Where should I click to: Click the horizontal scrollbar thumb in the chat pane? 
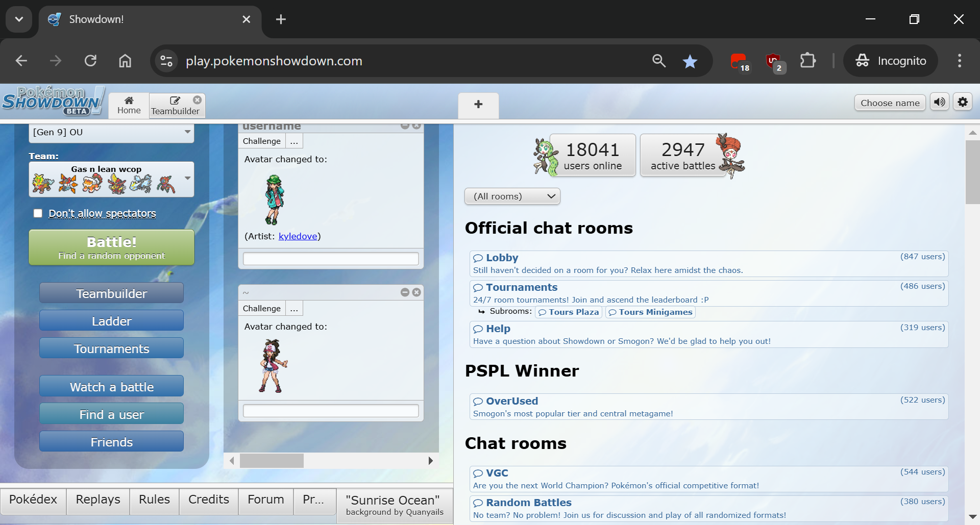(272, 461)
